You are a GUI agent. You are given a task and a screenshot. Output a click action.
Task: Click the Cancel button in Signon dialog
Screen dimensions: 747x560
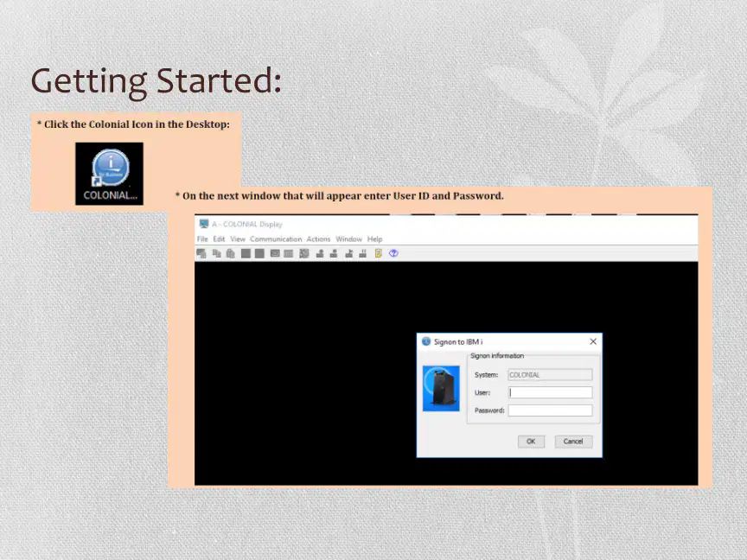pos(573,442)
